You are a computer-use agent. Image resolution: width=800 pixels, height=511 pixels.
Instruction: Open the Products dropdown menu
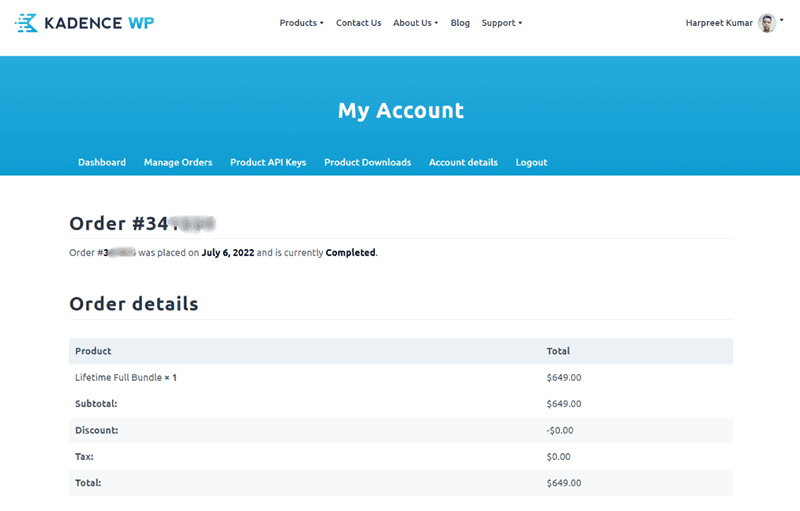(301, 23)
